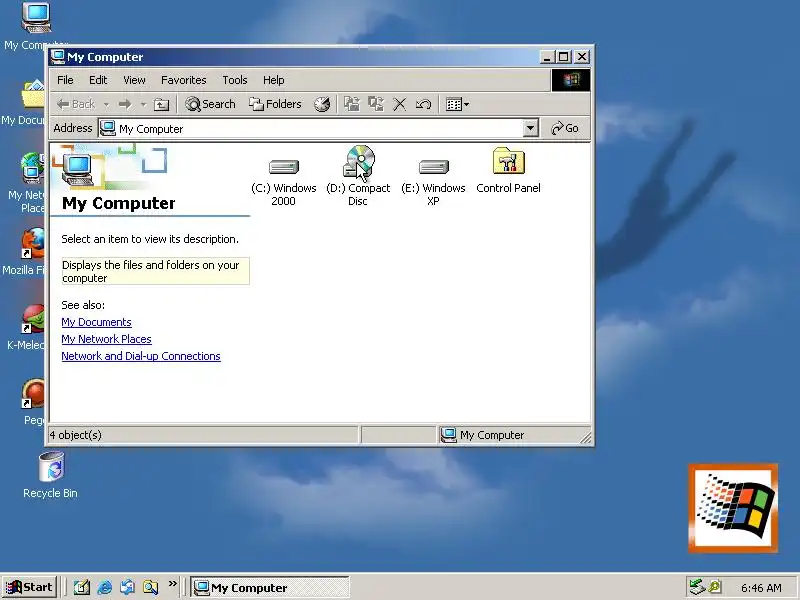
Task: Click the window resize grip corner
Action: pos(586,438)
